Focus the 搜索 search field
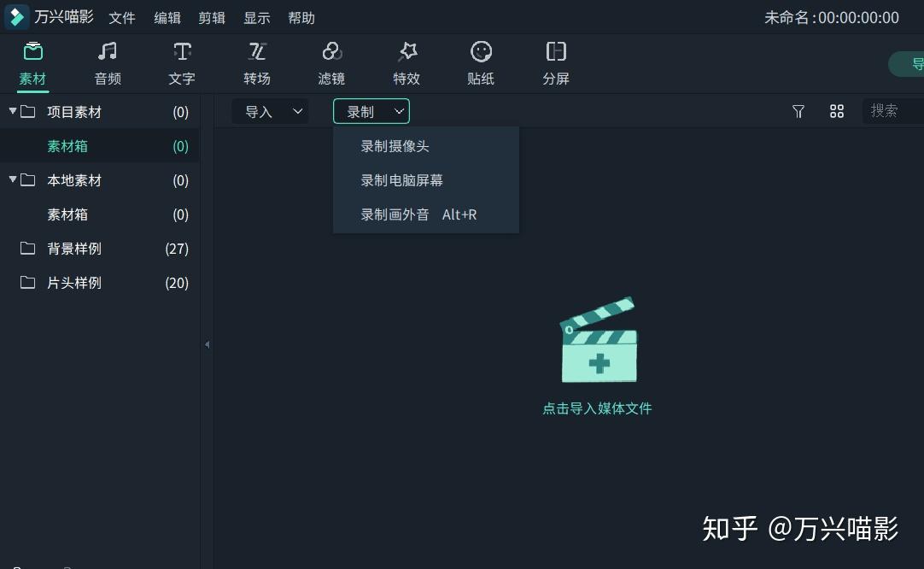The width and height of the screenshot is (924, 569). click(x=893, y=111)
